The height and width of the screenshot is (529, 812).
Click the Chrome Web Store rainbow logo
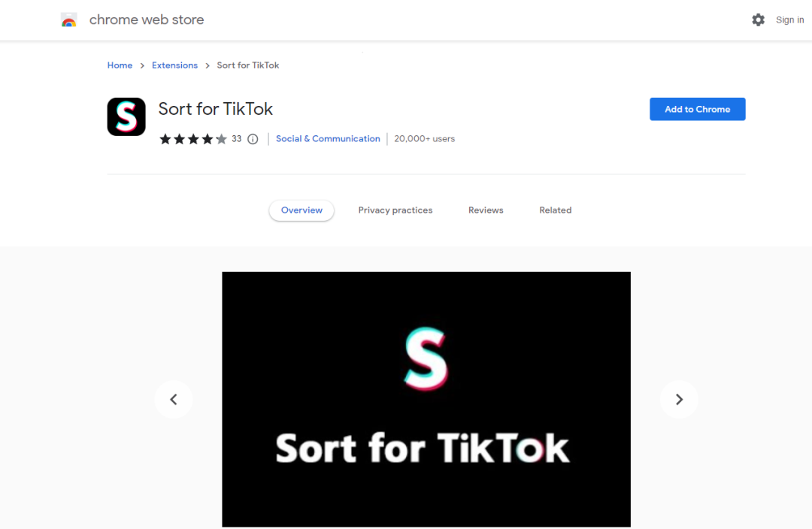click(x=69, y=20)
